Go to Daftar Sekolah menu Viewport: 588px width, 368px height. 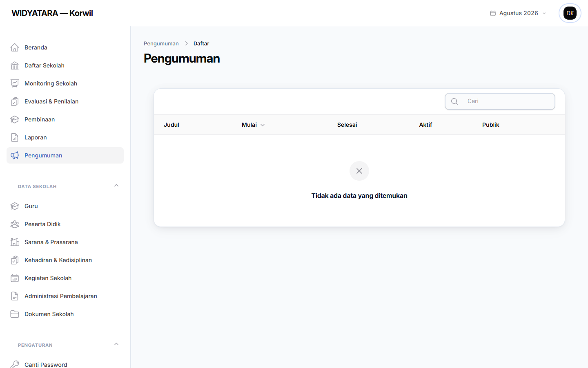tap(65, 65)
